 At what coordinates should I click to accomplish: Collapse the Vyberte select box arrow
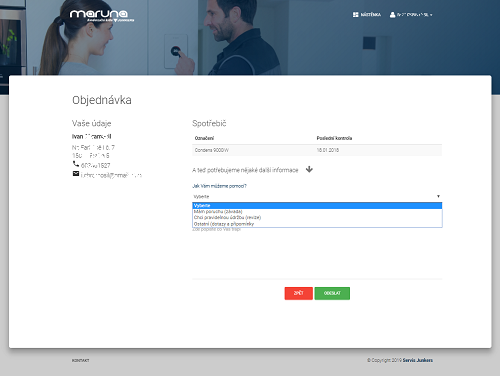(x=438, y=196)
